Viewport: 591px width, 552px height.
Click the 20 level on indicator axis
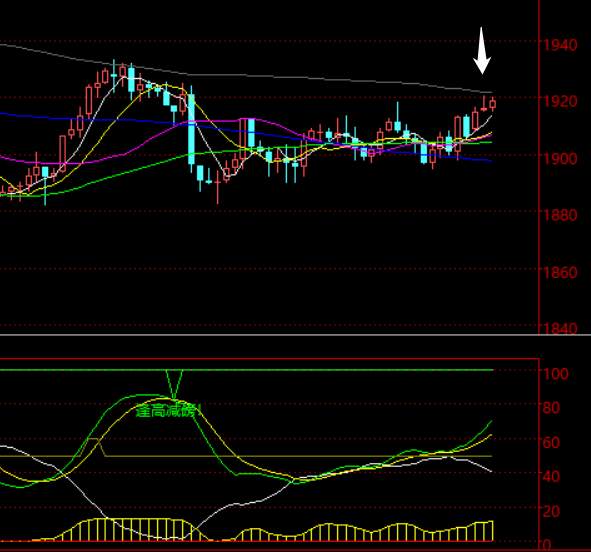pos(551,511)
